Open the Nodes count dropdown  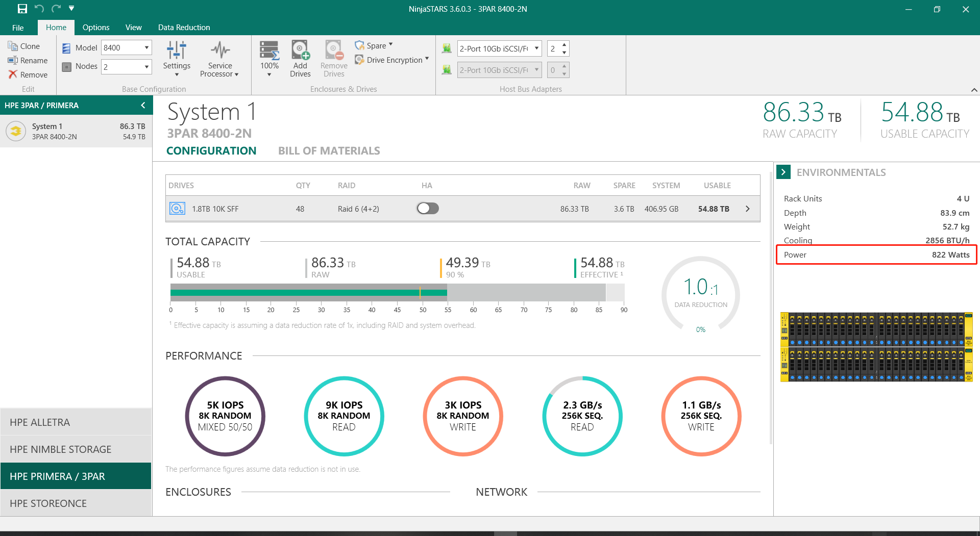(x=146, y=67)
